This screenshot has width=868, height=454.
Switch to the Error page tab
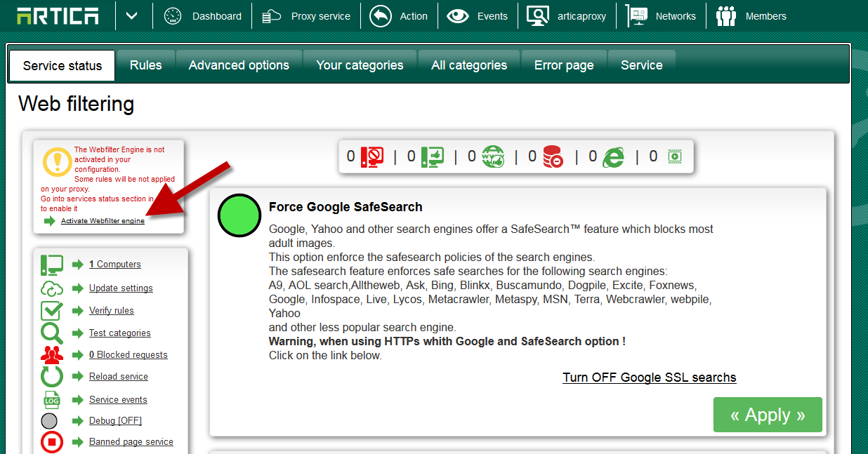click(564, 65)
